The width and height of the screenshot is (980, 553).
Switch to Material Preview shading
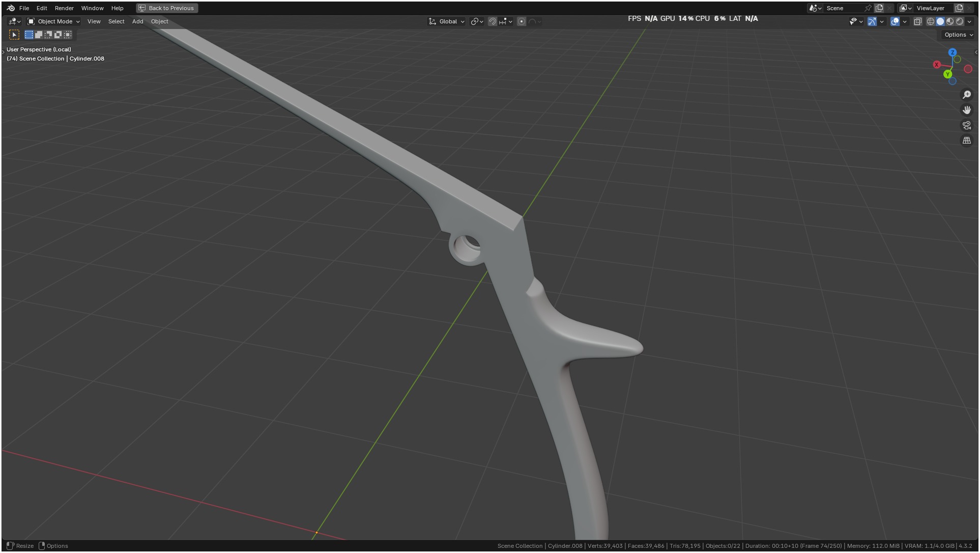(x=950, y=21)
